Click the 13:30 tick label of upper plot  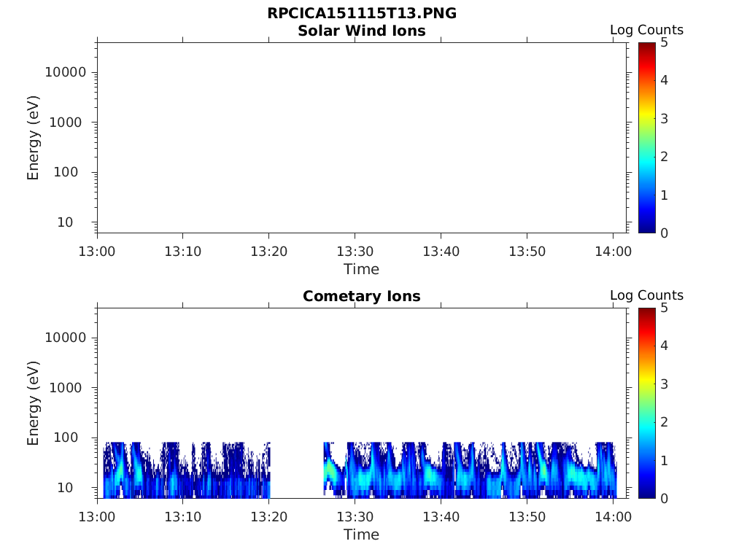coord(355,252)
